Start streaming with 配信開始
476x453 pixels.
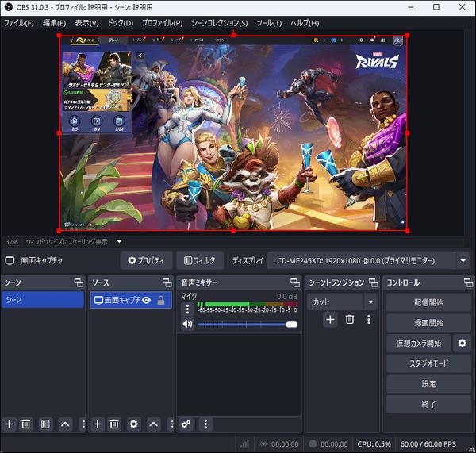tap(428, 302)
